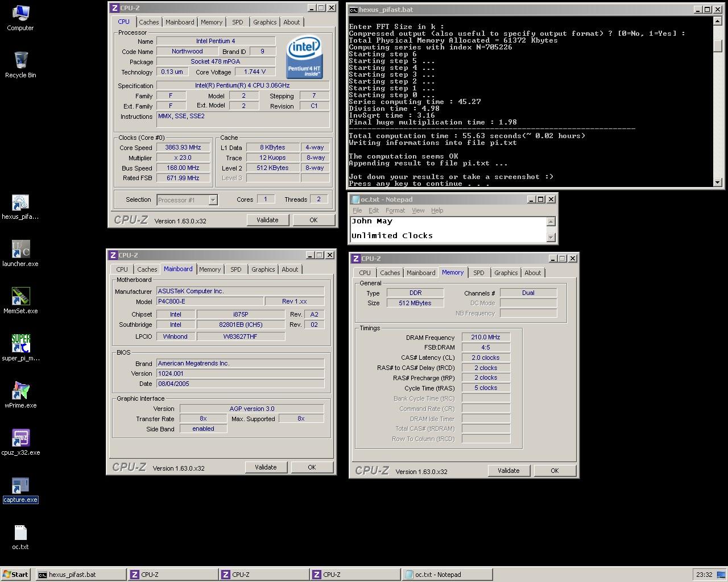This screenshot has height=582, width=728.
Task: Switch to CPU tab in Mainboard CPU-Z window
Action: click(x=122, y=269)
